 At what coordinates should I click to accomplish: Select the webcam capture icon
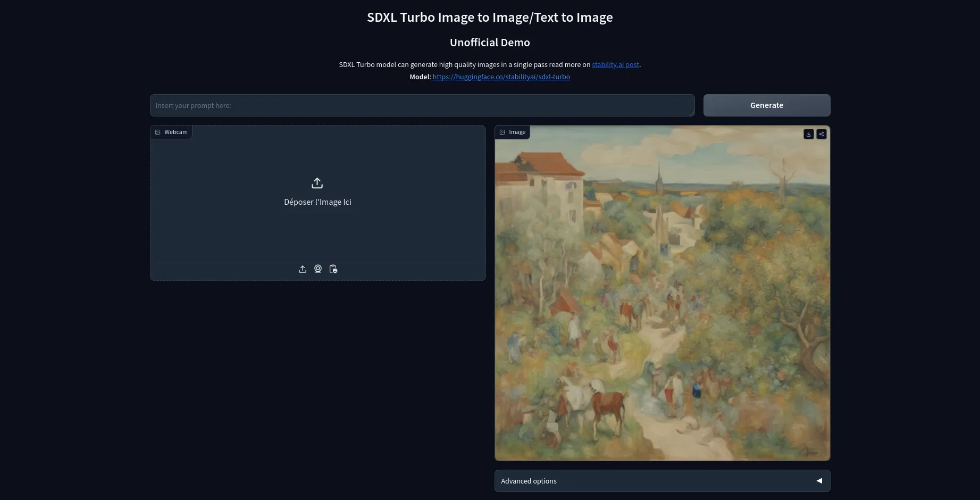tap(317, 269)
